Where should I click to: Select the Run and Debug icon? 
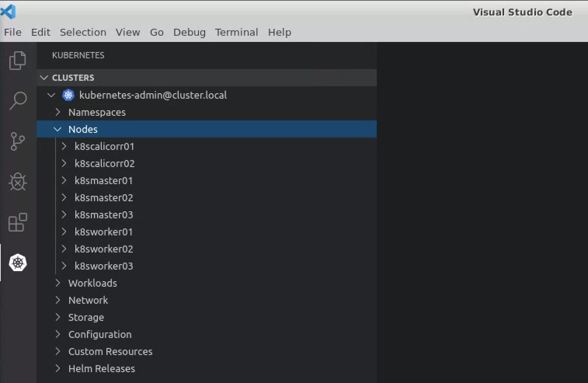[x=17, y=182]
